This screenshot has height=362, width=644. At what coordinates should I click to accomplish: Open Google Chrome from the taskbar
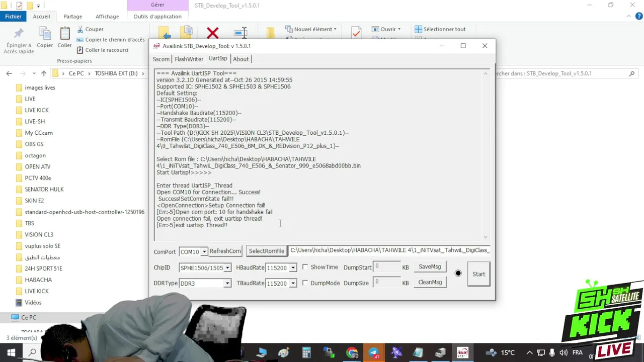(x=352, y=353)
